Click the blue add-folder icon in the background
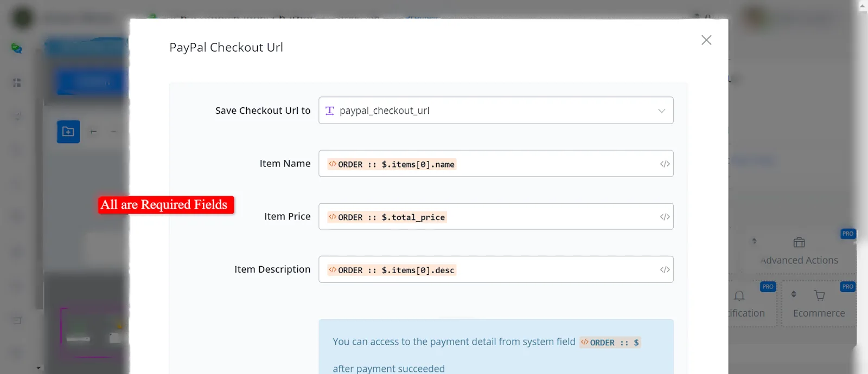Viewport: 868px width, 374px height. click(x=68, y=132)
